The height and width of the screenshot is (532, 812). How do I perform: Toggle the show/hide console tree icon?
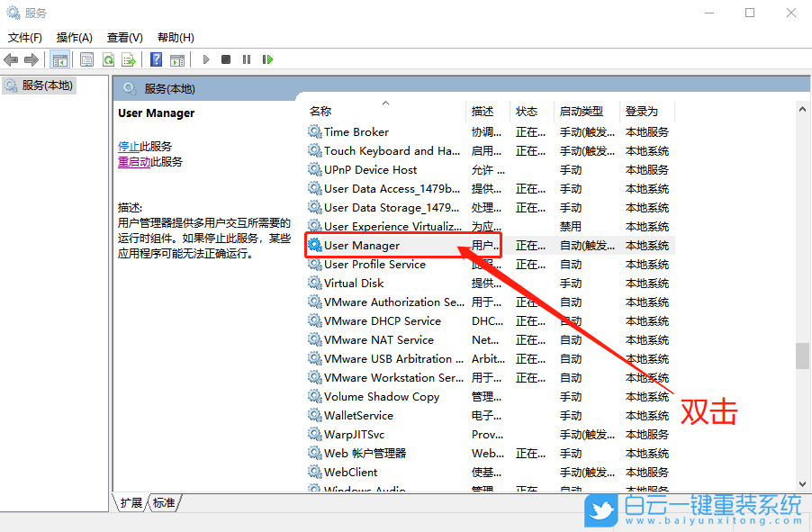(59, 59)
